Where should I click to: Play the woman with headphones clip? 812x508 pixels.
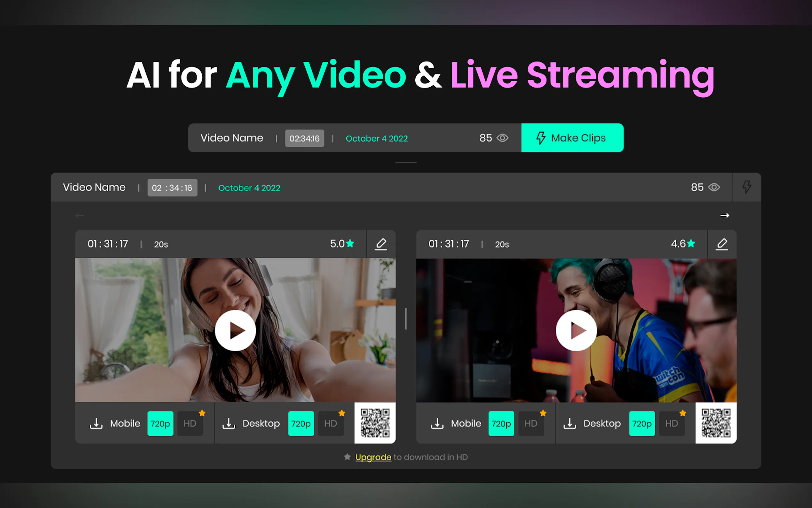[x=235, y=330]
